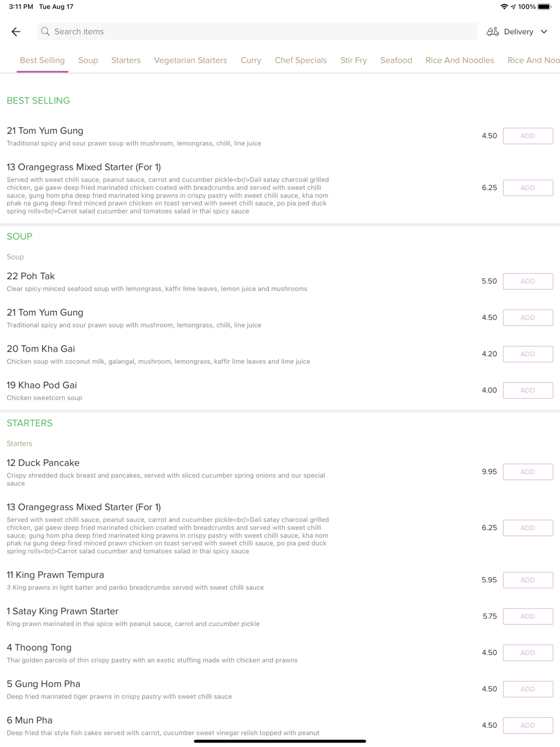Viewport: 560px width, 747px height.
Task: Add 4 Thoong Tong starter
Action: 528,653
